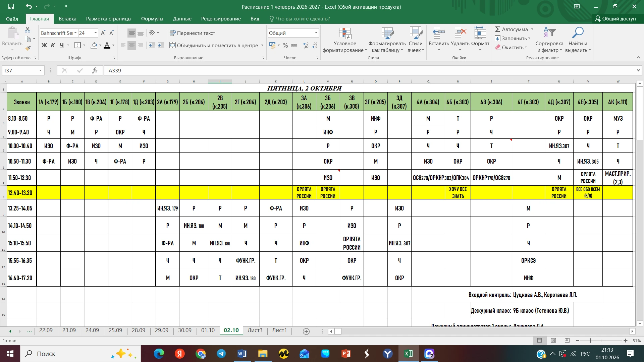Open Cell Styles (Стили ячеек)
This screenshot has width=644, height=362.
click(416, 40)
